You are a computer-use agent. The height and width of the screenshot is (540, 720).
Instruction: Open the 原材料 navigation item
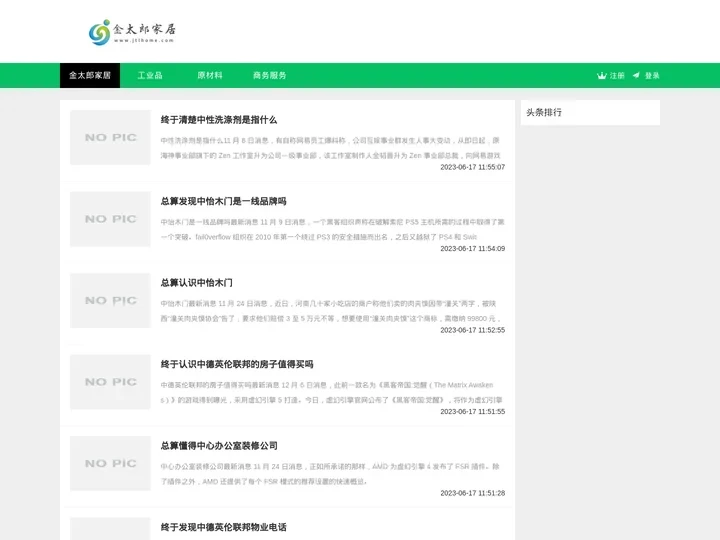(x=210, y=75)
